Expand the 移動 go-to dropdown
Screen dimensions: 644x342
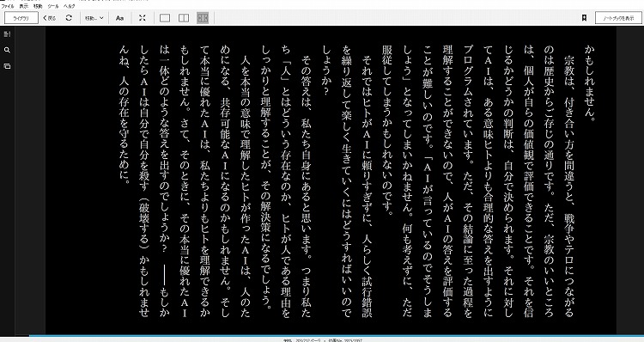click(x=94, y=18)
